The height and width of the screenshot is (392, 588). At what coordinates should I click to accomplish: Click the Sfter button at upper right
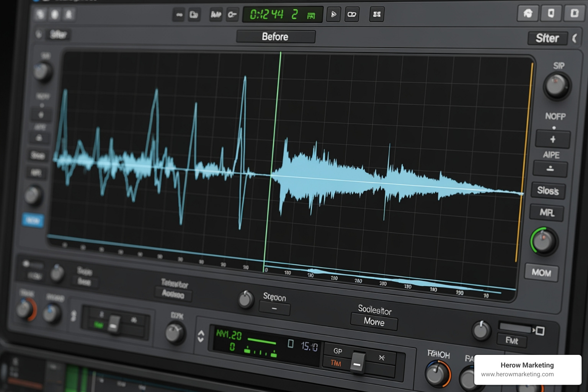click(x=547, y=38)
